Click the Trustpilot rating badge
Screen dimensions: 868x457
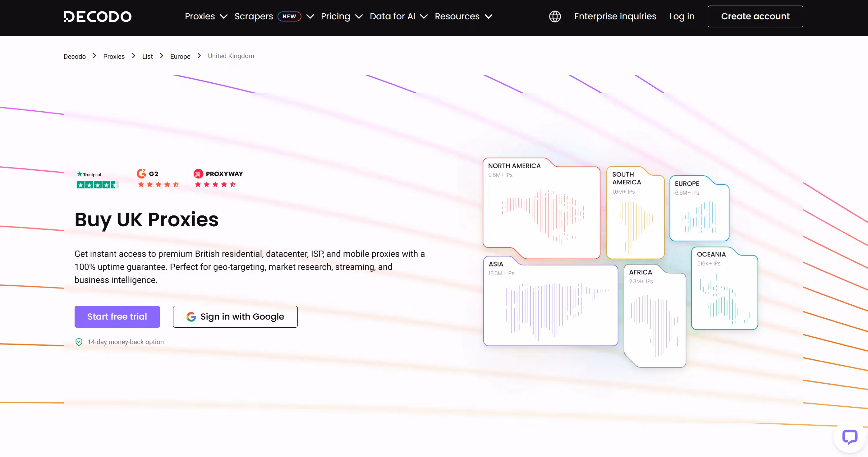point(96,179)
